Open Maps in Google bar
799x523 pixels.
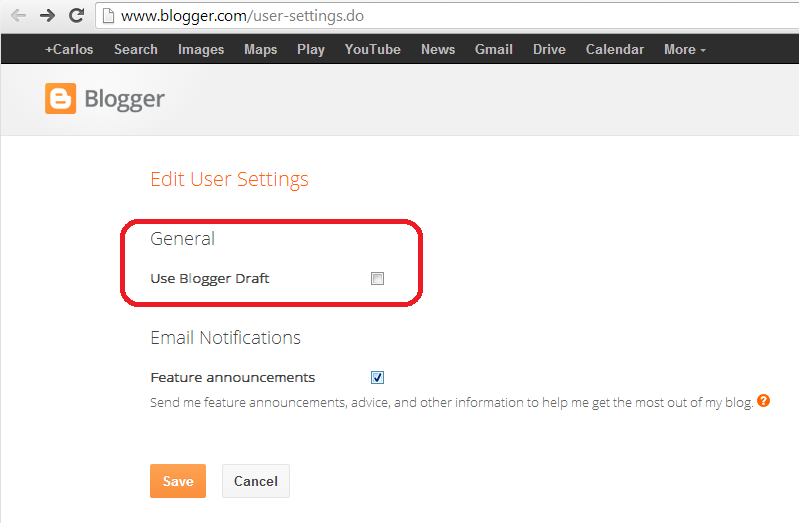(260, 49)
